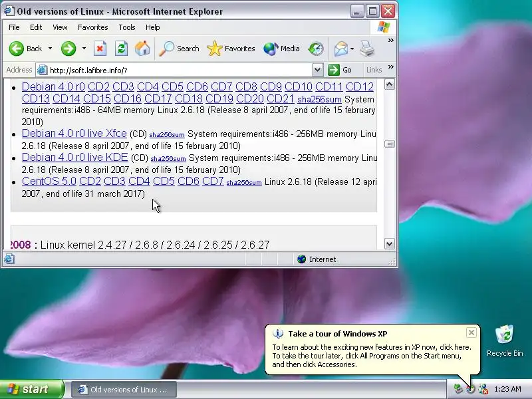This screenshot has height=399, width=532.
Task: Open the Back history dropdown arrow
Action: pyautogui.click(x=50, y=49)
